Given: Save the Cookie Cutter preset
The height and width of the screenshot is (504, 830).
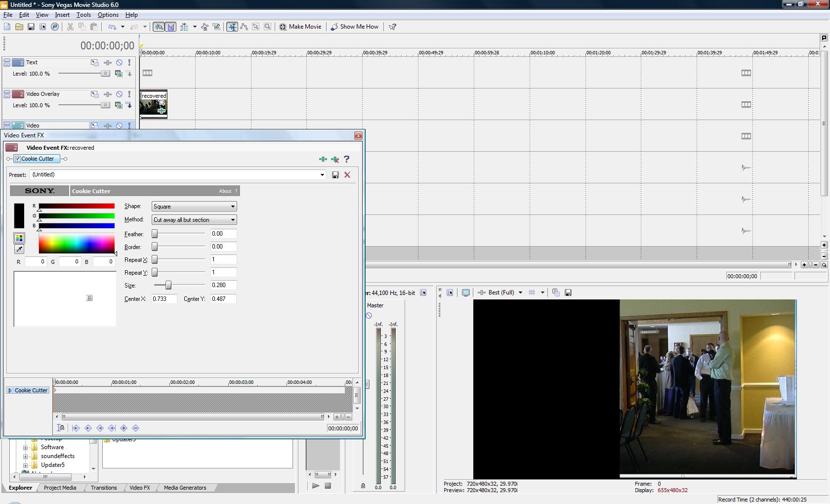Looking at the screenshot, I should [335, 175].
